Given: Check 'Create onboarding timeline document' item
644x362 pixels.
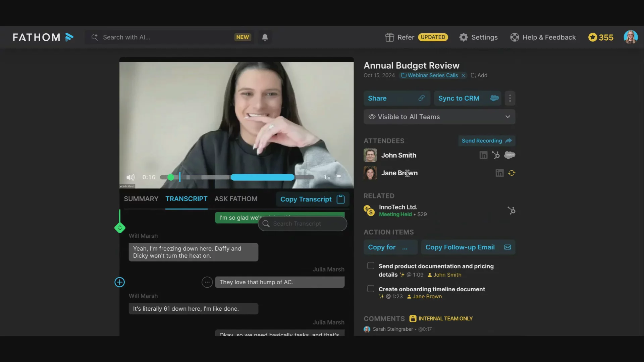Looking at the screenshot, I should [x=371, y=289].
